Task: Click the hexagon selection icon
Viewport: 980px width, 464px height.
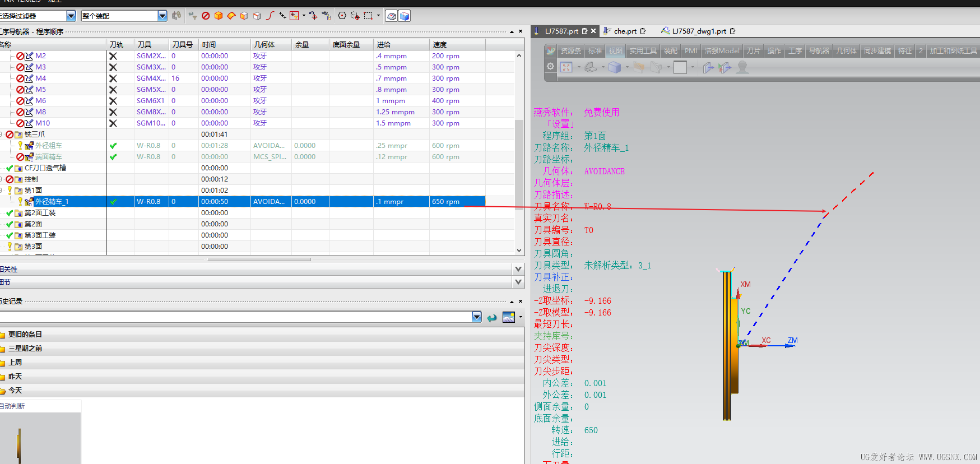Action: (342, 16)
